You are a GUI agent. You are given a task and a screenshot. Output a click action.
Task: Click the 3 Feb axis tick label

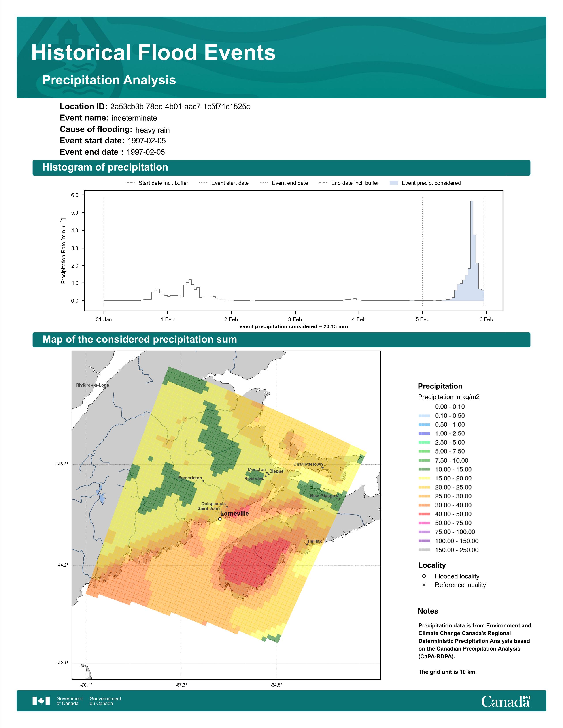tap(295, 319)
